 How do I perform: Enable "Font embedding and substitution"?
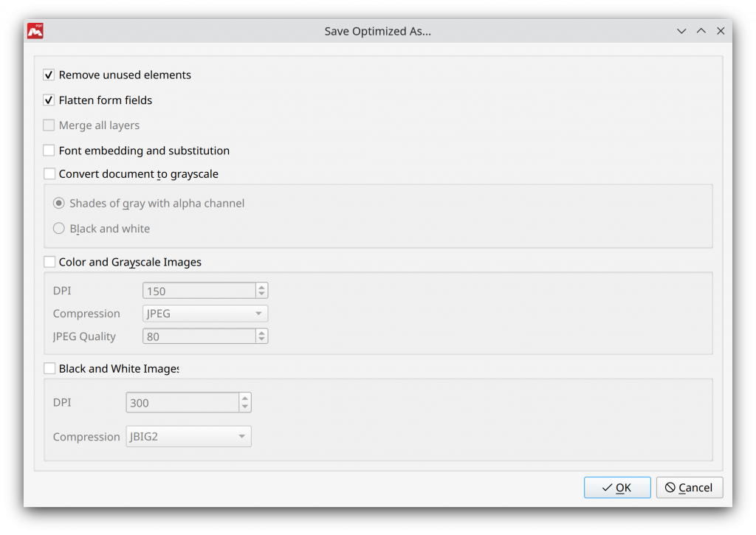49,150
